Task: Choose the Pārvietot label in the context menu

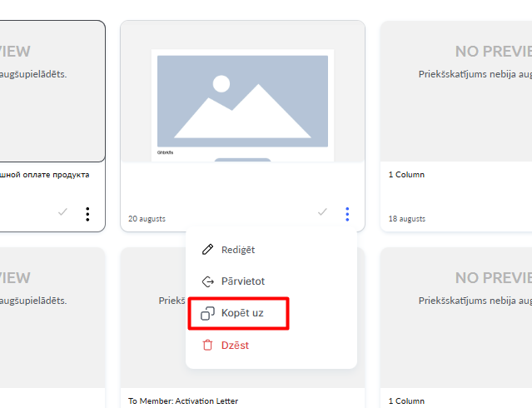Action: tap(243, 281)
